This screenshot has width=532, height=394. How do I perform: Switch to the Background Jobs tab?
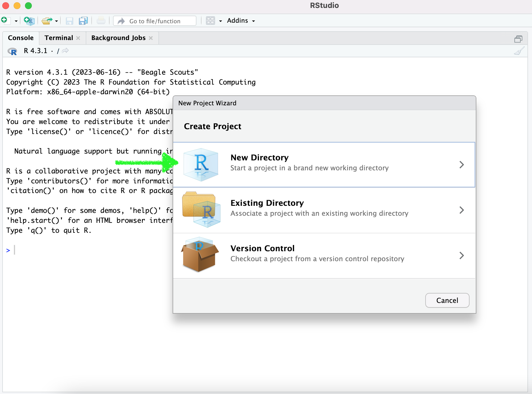tap(118, 38)
